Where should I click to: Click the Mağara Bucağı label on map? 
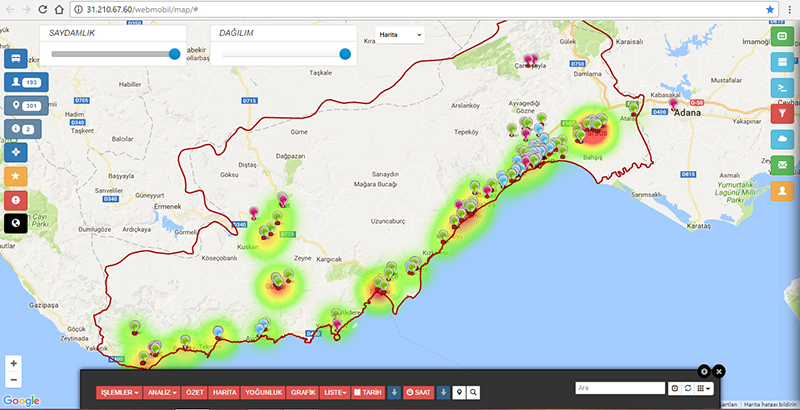[376, 184]
